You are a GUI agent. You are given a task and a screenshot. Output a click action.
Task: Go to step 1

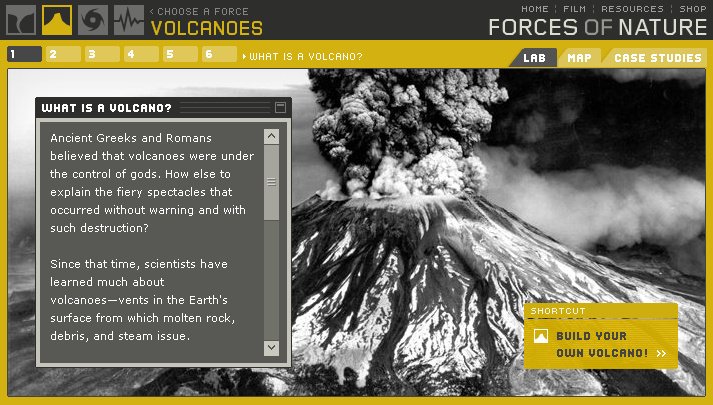pos(25,54)
